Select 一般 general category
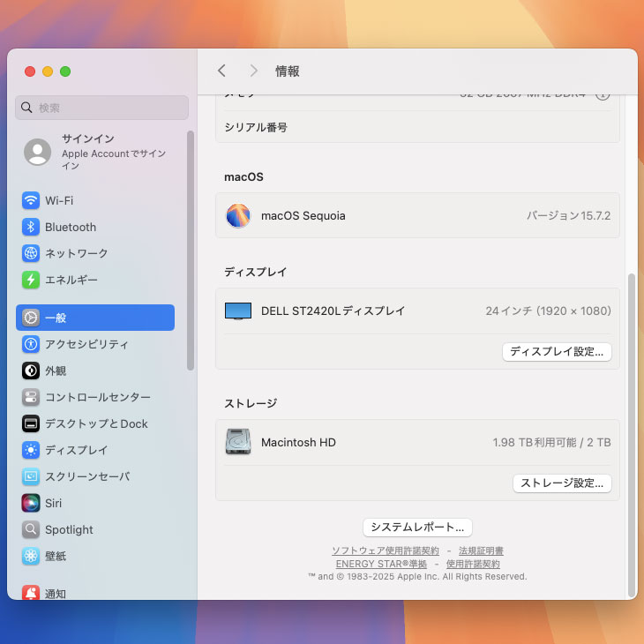The width and height of the screenshot is (644, 644). (95, 318)
